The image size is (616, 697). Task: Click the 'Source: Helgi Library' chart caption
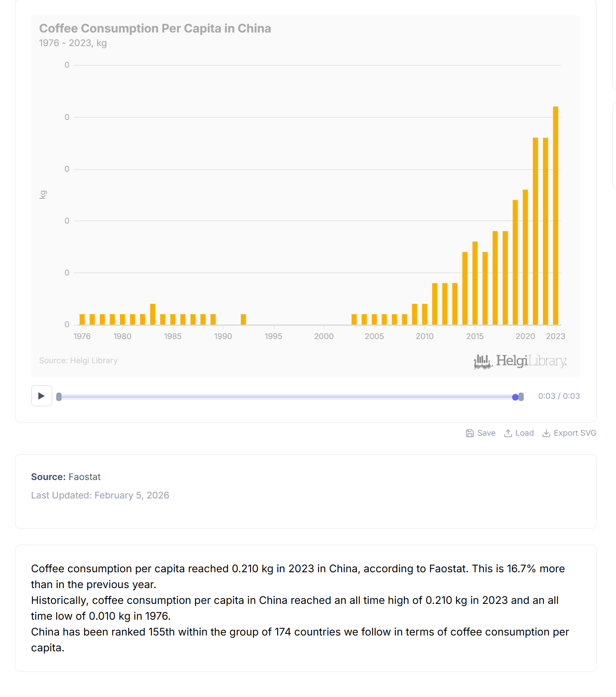[78, 361]
